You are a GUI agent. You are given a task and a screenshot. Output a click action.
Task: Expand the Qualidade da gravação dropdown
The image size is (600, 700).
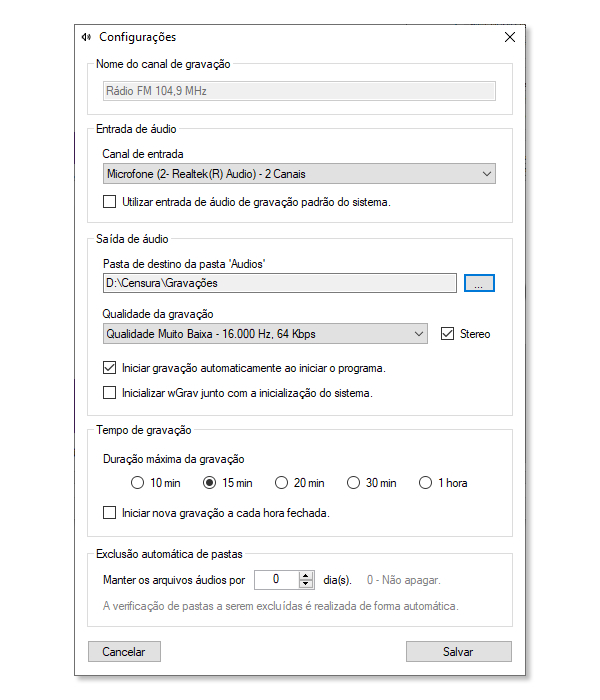click(265, 334)
